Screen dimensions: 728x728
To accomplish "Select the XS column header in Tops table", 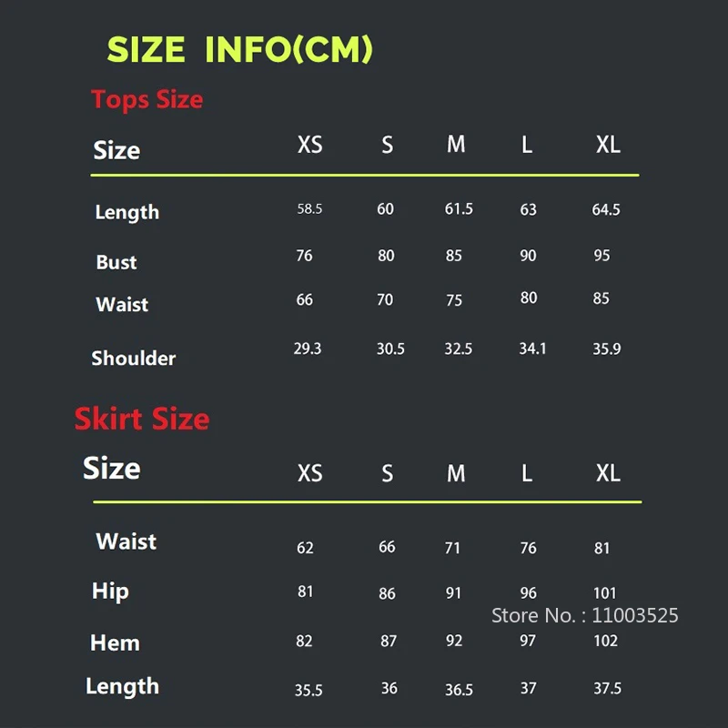I will coord(310,145).
